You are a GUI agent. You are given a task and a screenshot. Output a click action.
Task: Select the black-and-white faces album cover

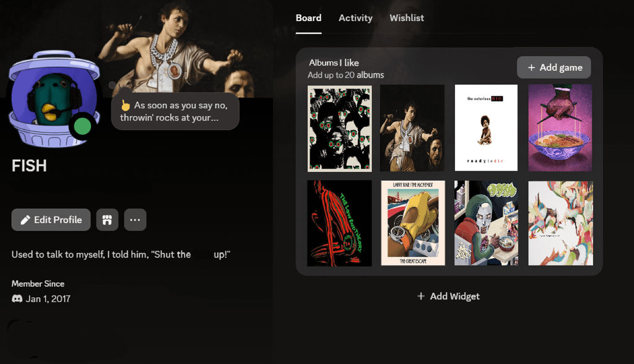[x=340, y=128]
